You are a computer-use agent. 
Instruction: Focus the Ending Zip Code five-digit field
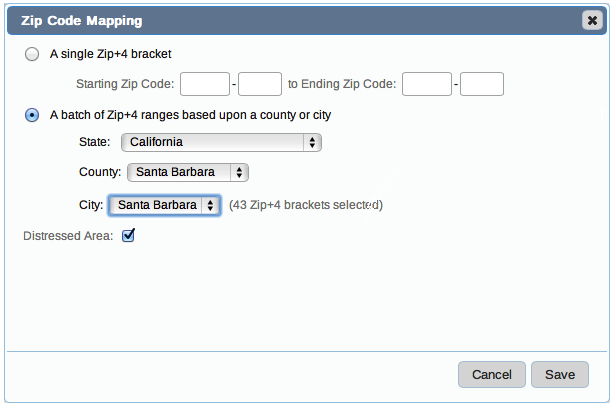pos(427,84)
